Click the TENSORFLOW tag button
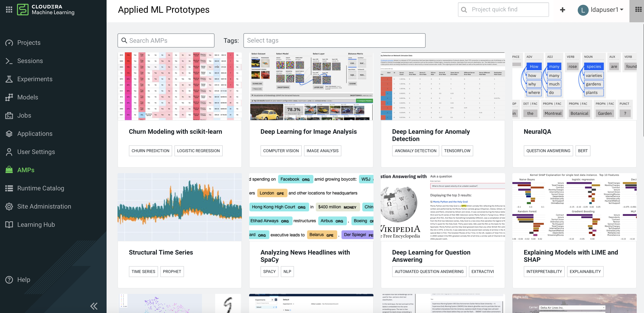The image size is (644, 313). coord(457,151)
